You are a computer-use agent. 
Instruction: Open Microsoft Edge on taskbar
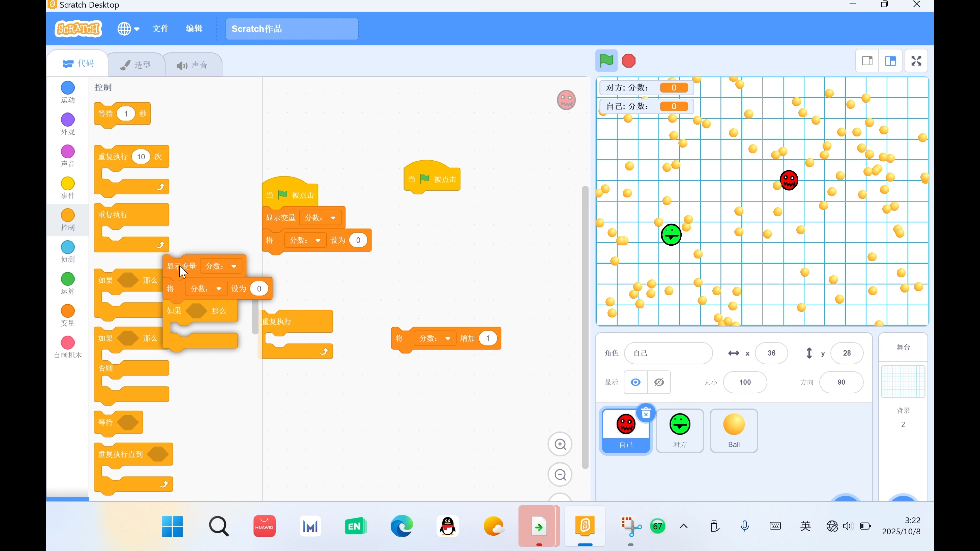tap(402, 526)
